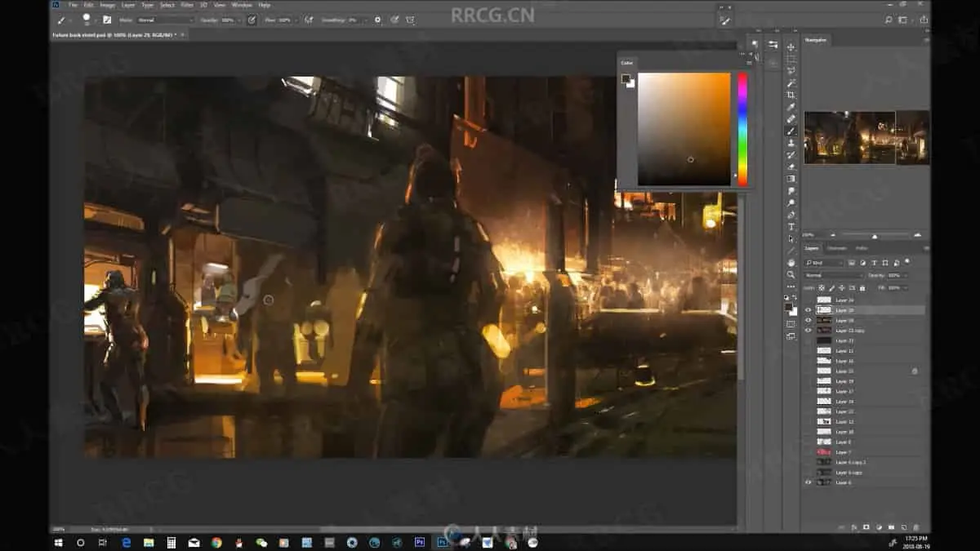Select the Type tool
This screenshot has height=551, width=980.
tap(791, 227)
